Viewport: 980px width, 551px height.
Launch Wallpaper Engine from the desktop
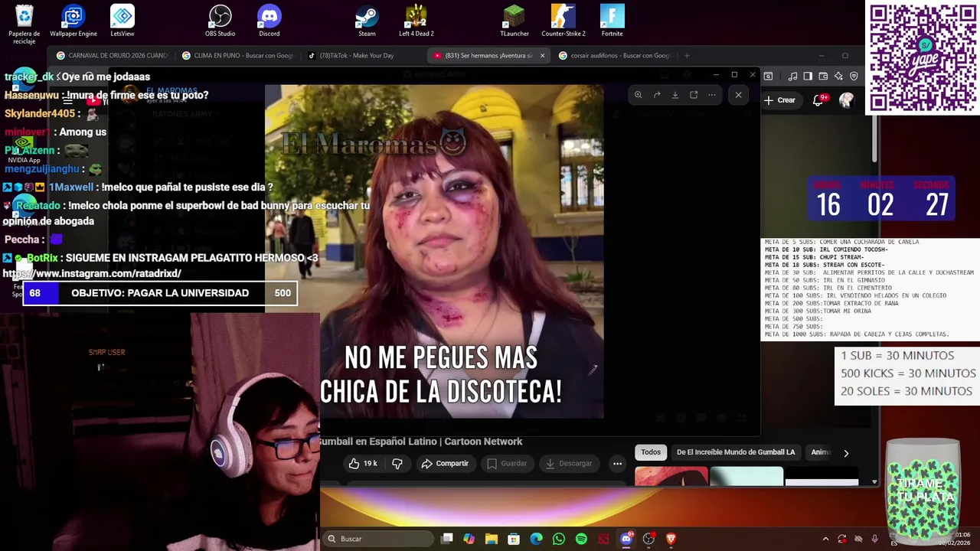(x=73, y=21)
